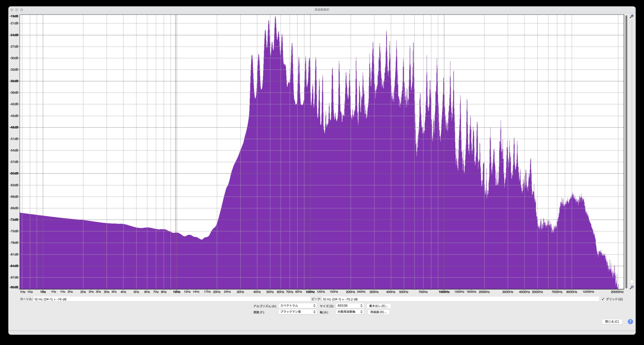This screenshot has width=644, height=345.
Task: Toggle the グリッド (G) checkbox
Action: point(602,299)
